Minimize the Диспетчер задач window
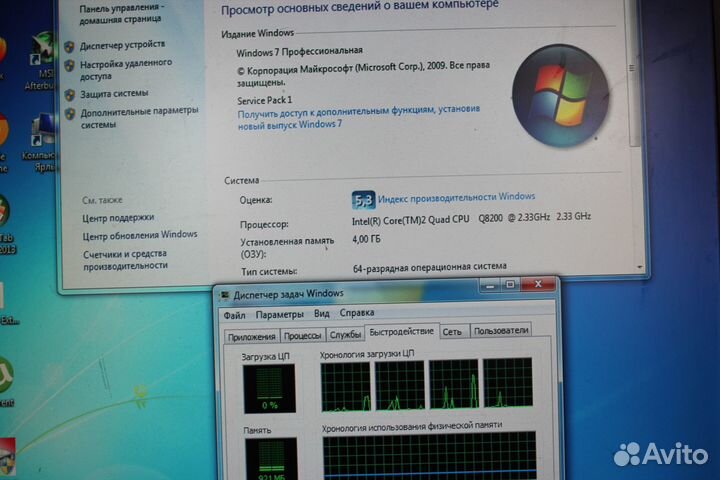This screenshot has width=720, height=480. [490, 286]
